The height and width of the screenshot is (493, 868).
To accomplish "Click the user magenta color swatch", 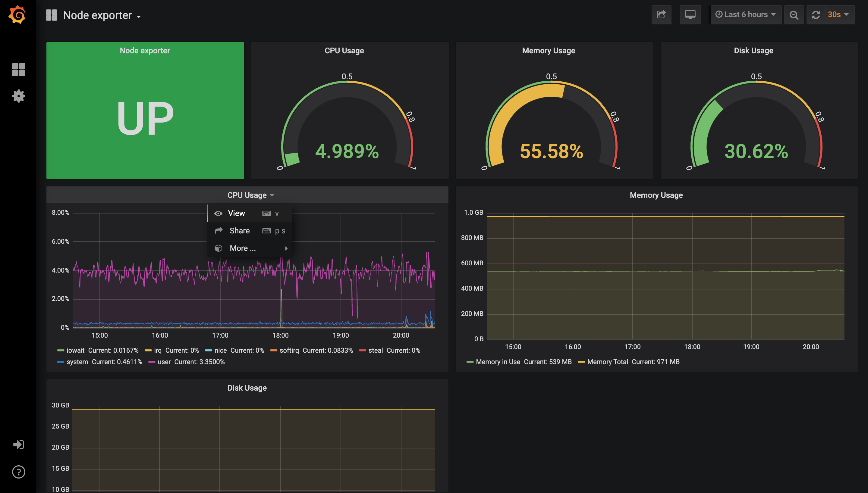I will 152,362.
